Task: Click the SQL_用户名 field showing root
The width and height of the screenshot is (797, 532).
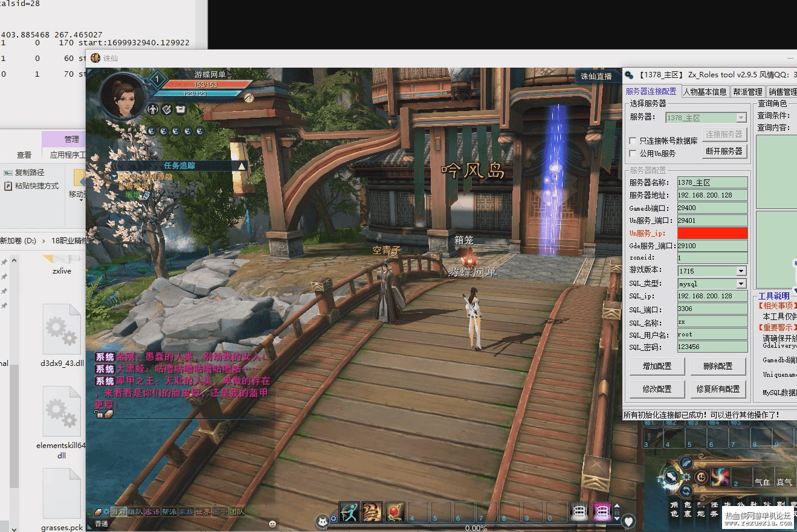Action: pos(712,335)
